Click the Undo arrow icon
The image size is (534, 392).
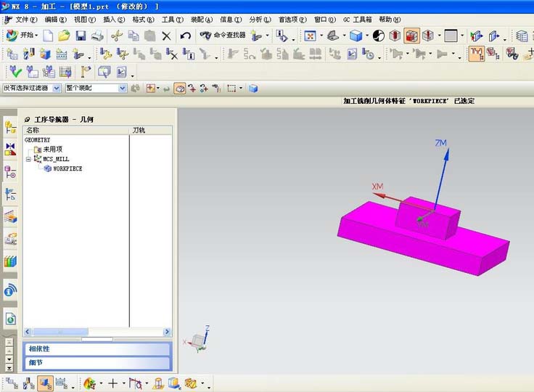tap(186, 36)
